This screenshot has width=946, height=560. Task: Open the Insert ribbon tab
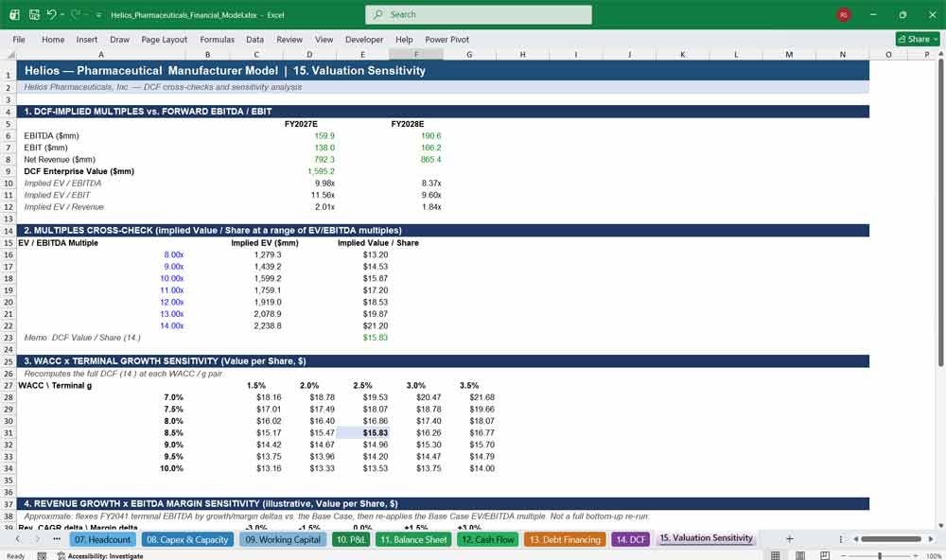pos(87,39)
